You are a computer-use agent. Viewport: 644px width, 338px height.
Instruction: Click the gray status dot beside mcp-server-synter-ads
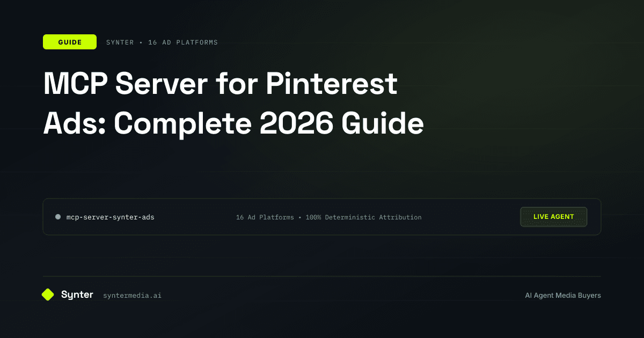pos(58,217)
